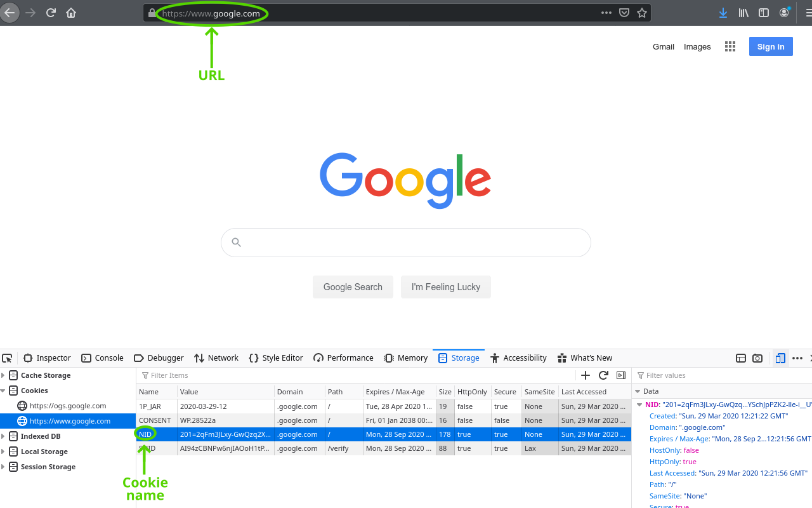Viewport: 812px width, 508px height.
Task: Take a screenshot of the page
Action: (757, 358)
